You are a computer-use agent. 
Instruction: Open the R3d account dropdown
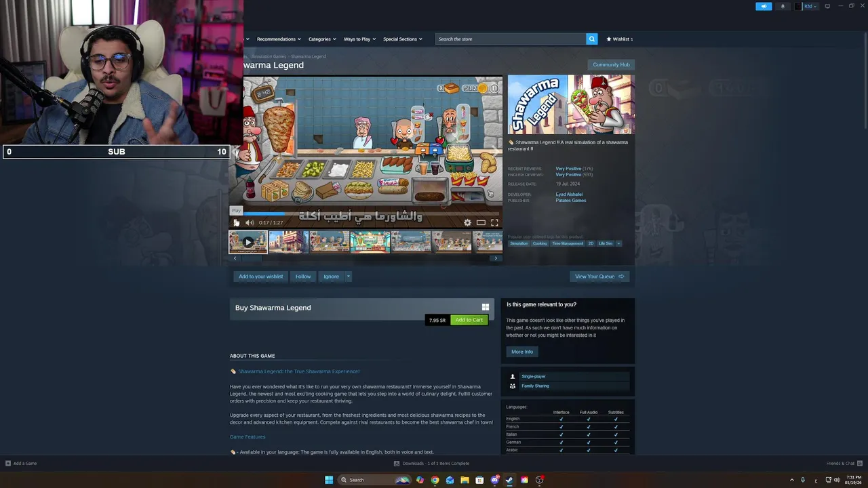click(x=807, y=6)
